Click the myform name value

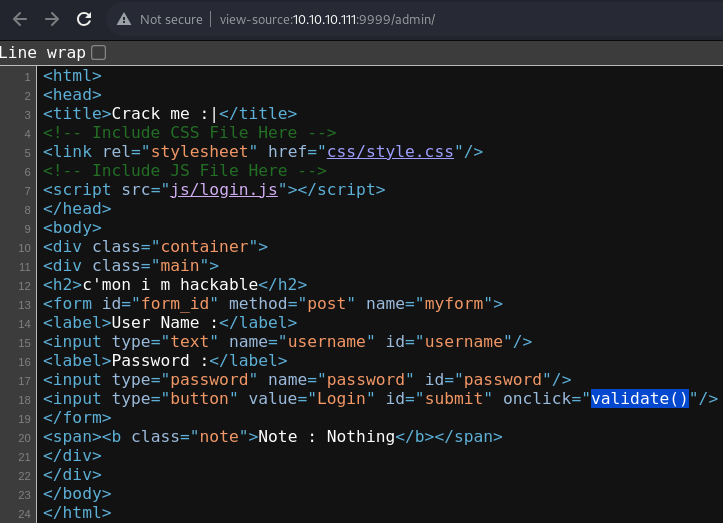pyautogui.click(x=454, y=304)
